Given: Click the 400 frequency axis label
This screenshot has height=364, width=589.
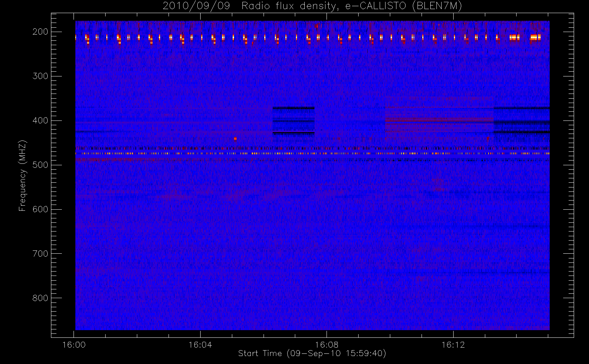Looking at the screenshot, I should [40, 120].
